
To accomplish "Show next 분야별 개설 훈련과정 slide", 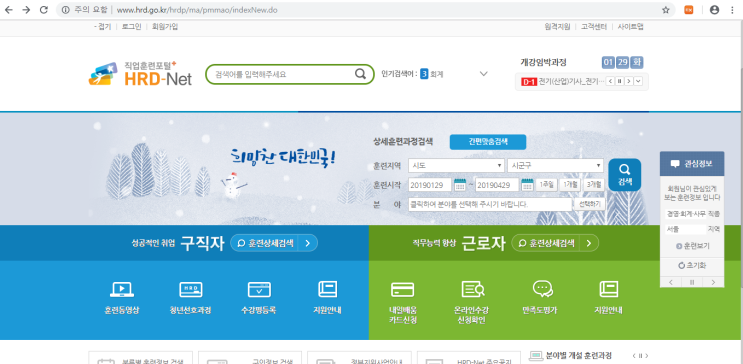I will (x=647, y=355).
